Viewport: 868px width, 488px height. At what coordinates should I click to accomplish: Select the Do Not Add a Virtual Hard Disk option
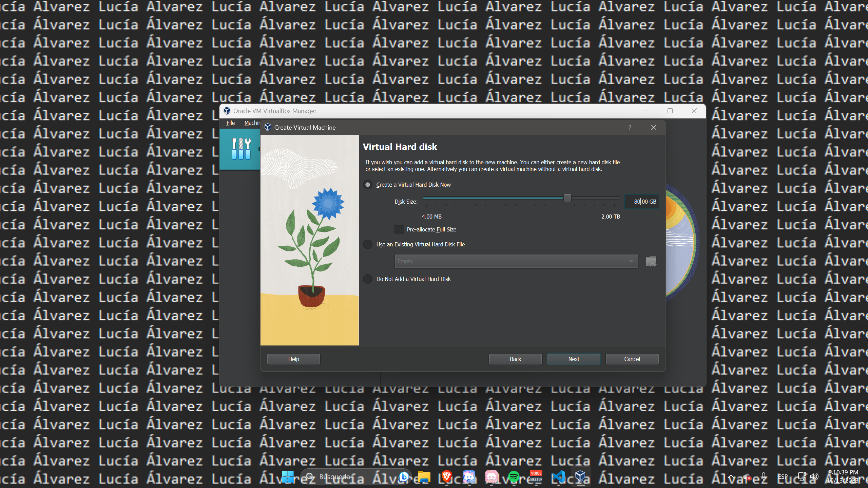pyautogui.click(x=368, y=279)
